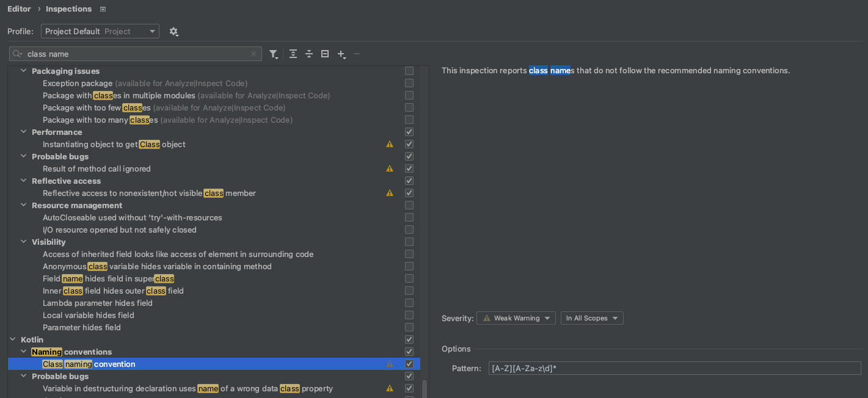Enable the Exception package inspection checkbox
This screenshot has width=868, height=398.
tap(409, 83)
